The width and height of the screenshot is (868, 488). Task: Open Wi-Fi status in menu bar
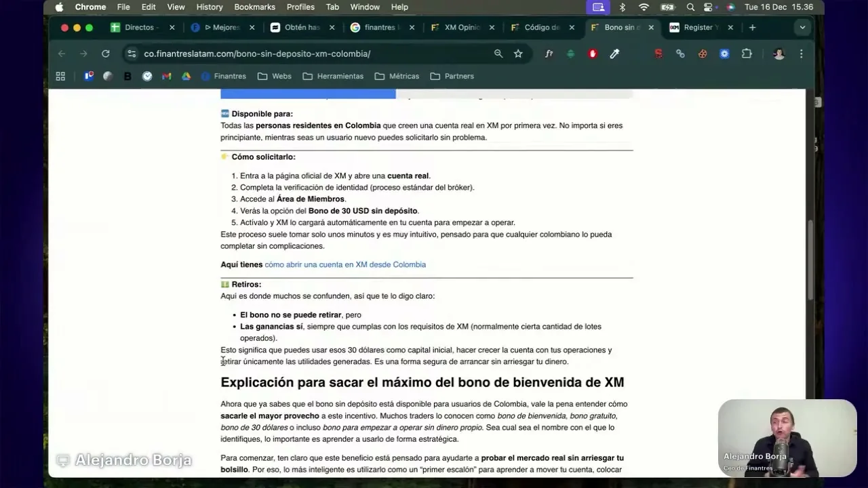(644, 7)
